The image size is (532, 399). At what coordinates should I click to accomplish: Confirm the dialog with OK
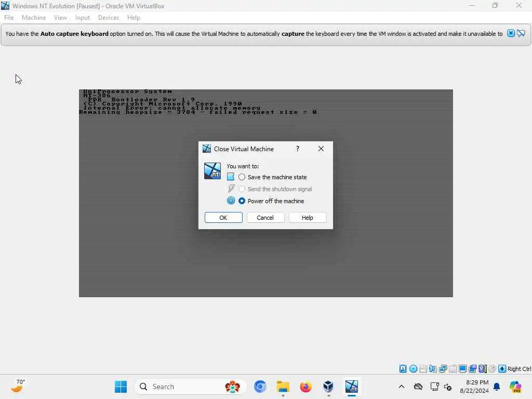click(x=223, y=218)
